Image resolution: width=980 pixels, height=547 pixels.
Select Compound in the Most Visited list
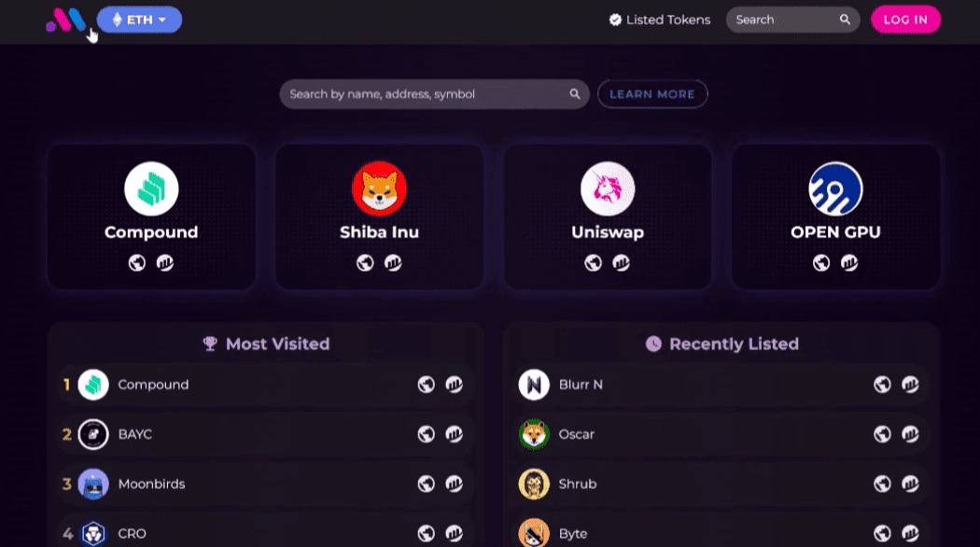coord(153,385)
